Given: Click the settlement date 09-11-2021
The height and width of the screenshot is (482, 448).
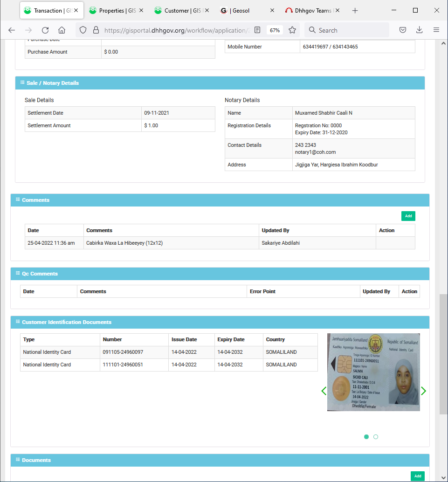Looking at the screenshot, I should click(x=157, y=113).
